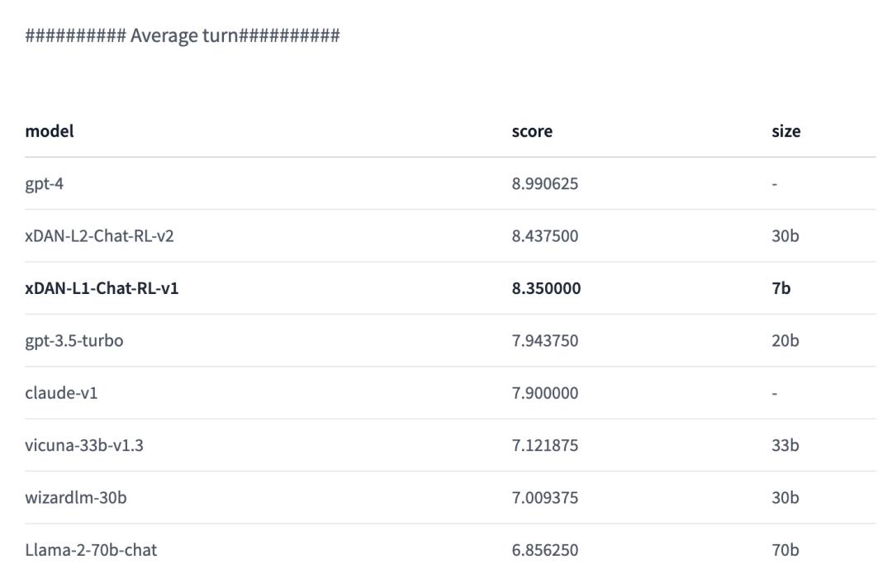Click the vicuna-33b-v1.3 model name
892x588 pixels.
click(84, 445)
